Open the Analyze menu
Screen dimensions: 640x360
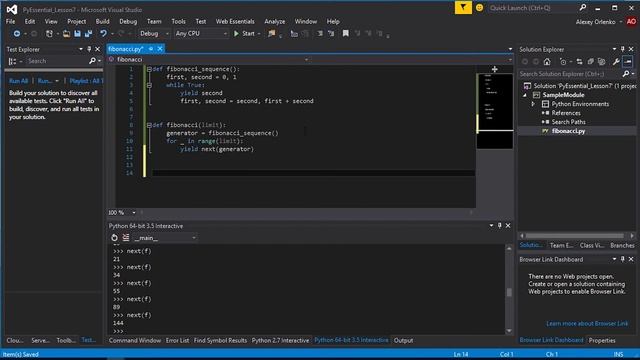(275, 21)
